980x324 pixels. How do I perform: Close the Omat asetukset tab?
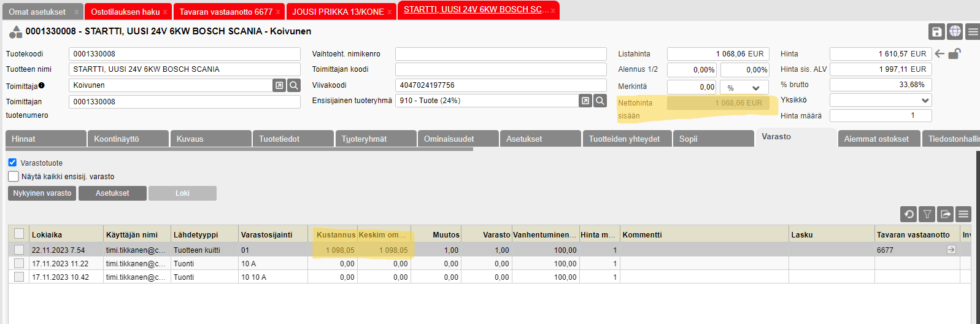click(76, 12)
